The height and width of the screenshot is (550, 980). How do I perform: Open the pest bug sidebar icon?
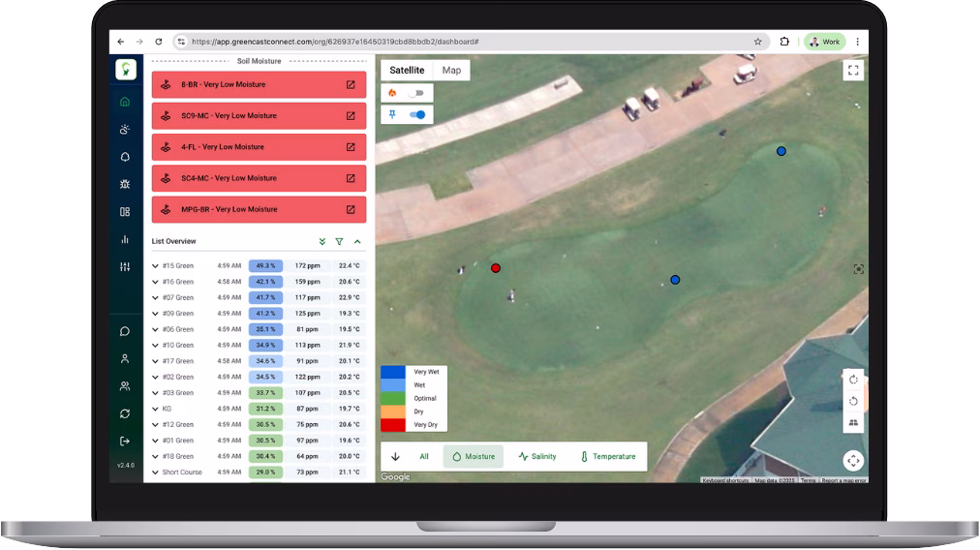(125, 184)
